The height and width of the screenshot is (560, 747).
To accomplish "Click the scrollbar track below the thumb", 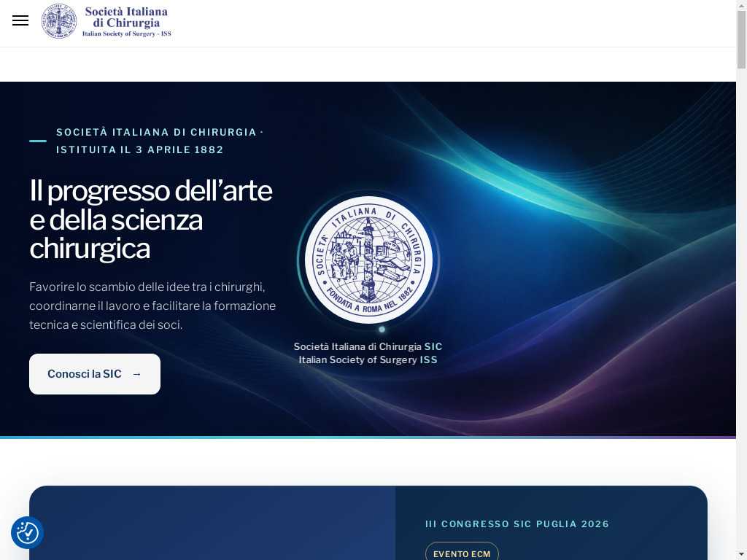I will pyautogui.click(x=741, y=309).
